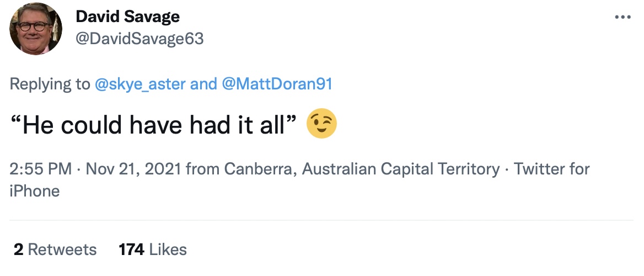Click the word "from" before Canberra
The image size is (644, 276).
coord(203,169)
